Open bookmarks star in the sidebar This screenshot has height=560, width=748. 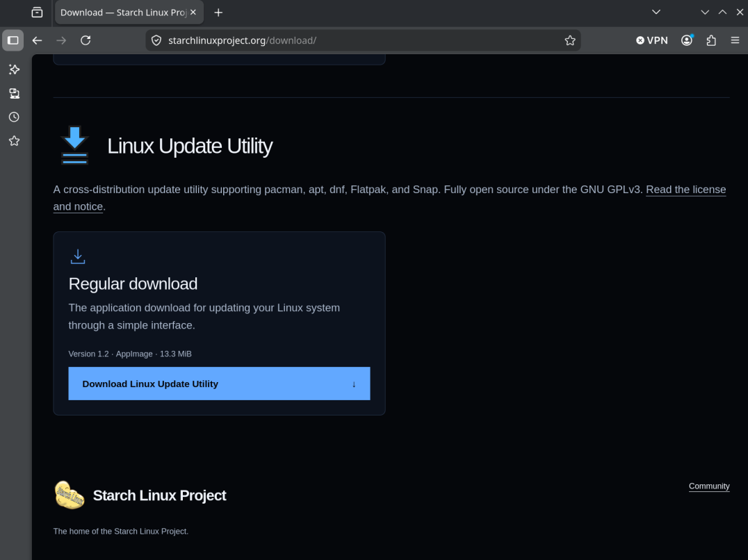(15, 141)
